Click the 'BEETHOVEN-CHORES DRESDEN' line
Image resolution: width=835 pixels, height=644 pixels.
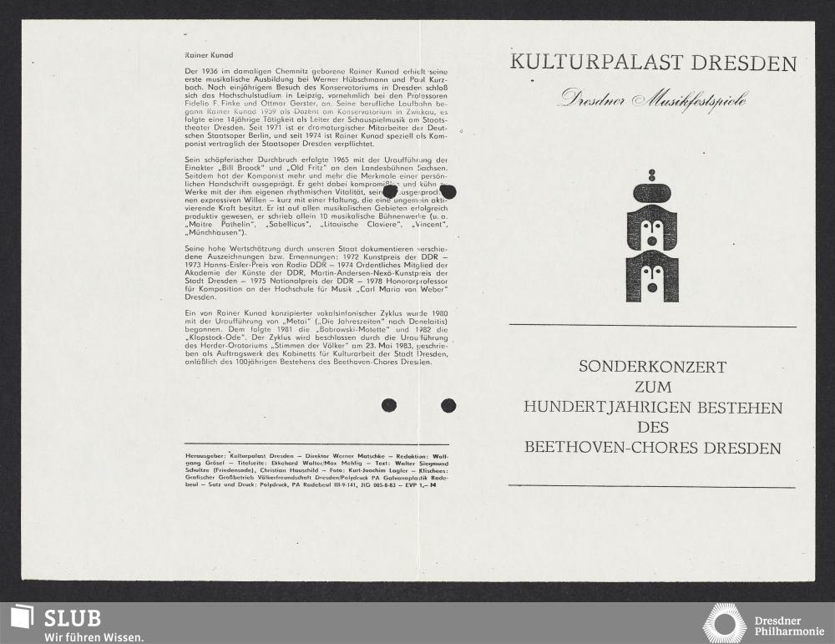click(x=653, y=448)
